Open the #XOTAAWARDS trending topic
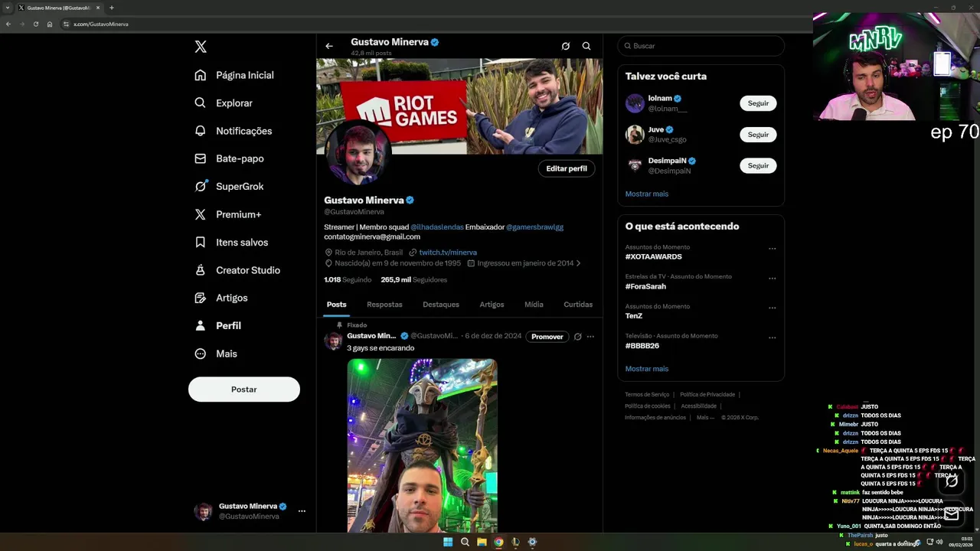This screenshot has width=980, height=551. (x=654, y=256)
